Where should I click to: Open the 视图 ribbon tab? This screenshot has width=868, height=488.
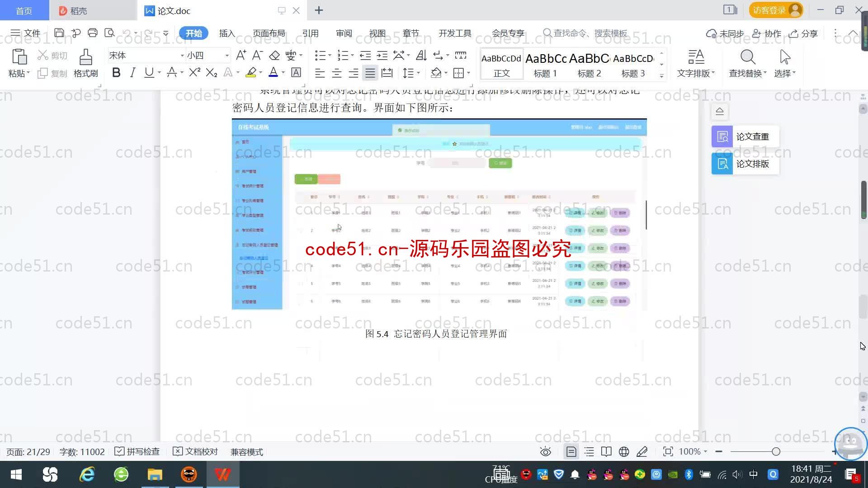[x=377, y=33]
